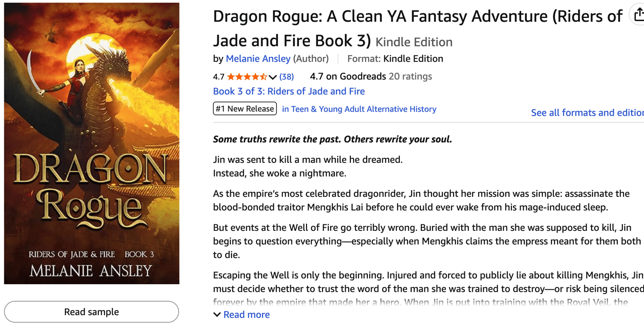The height and width of the screenshot is (325, 644).
Task: Click the orange star rating icons
Action: click(x=247, y=77)
